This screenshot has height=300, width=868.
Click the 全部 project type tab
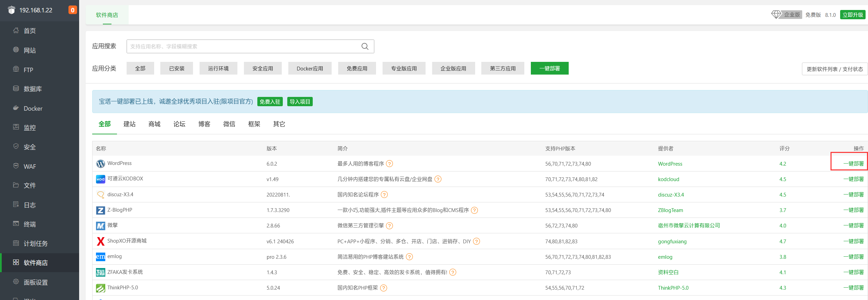105,124
